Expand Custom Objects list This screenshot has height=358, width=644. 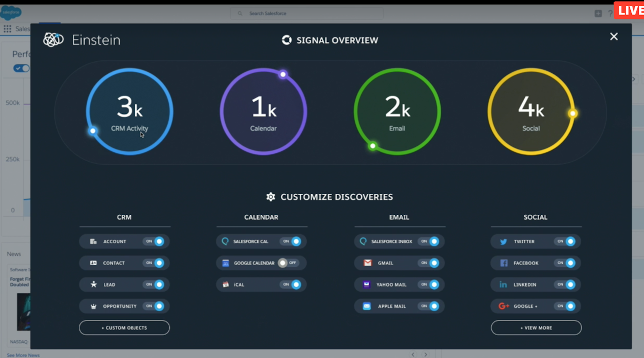tap(124, 328)
